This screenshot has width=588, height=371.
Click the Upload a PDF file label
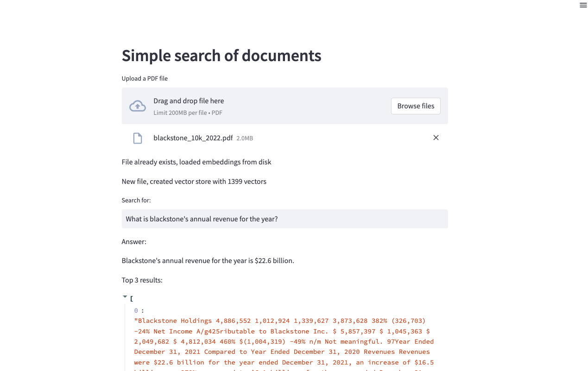point(145,79)
